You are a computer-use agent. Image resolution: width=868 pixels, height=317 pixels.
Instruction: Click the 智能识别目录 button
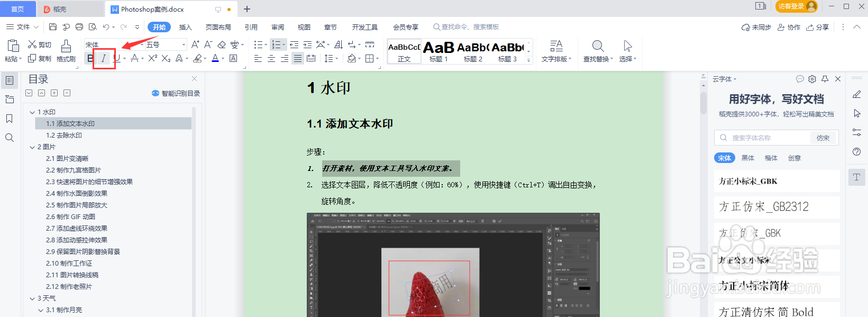pos(176,93)
